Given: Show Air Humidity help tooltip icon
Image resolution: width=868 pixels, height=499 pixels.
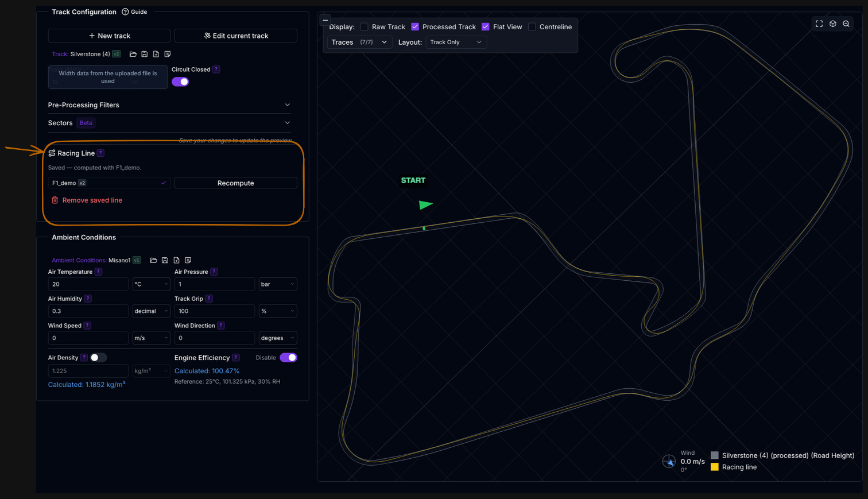Looking at the screenshot, I should tap(88, 299).
